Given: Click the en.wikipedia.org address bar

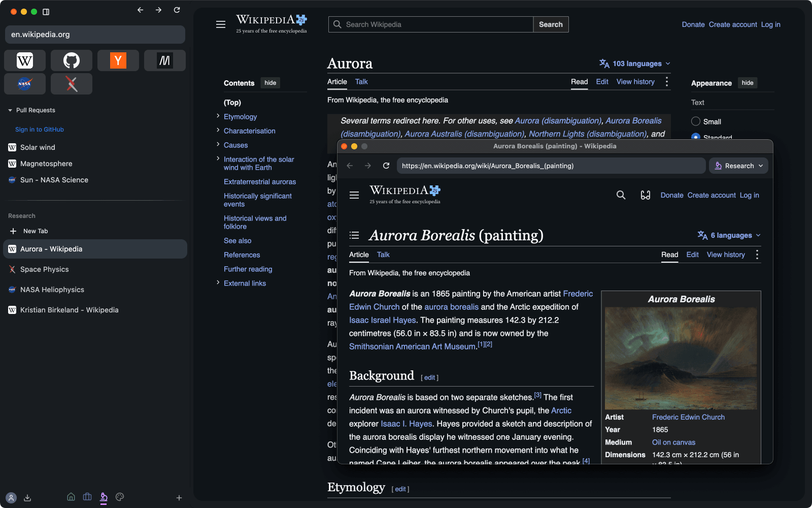Looking at the screenshot, I should [x=95, y=35].
